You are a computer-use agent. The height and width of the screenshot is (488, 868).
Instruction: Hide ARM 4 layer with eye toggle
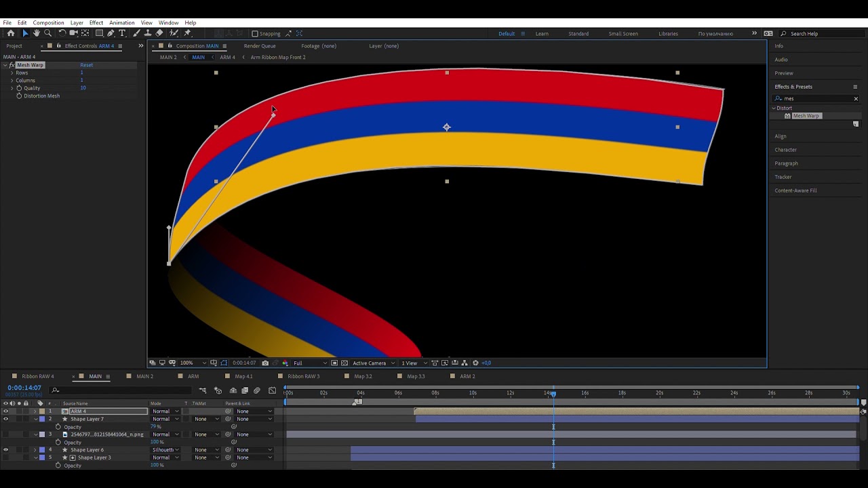[5, 411]
